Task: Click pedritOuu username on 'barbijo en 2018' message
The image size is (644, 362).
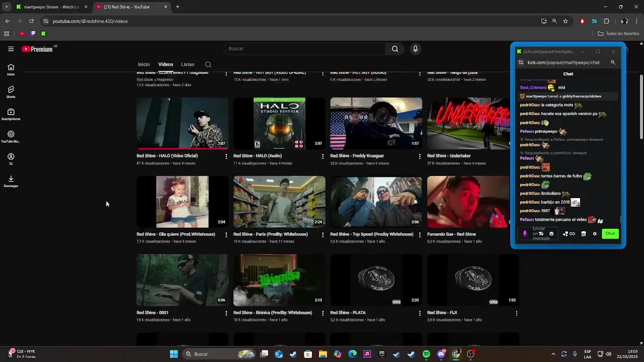Action: tap(530, 202)
